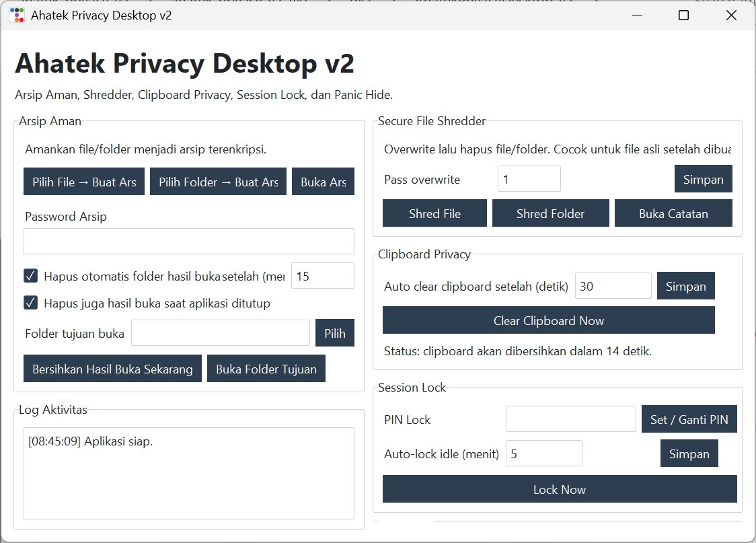Click Shred File in Secure File Shredder
The height and width of the screenshot is (543, 756).
pos(434,213)
